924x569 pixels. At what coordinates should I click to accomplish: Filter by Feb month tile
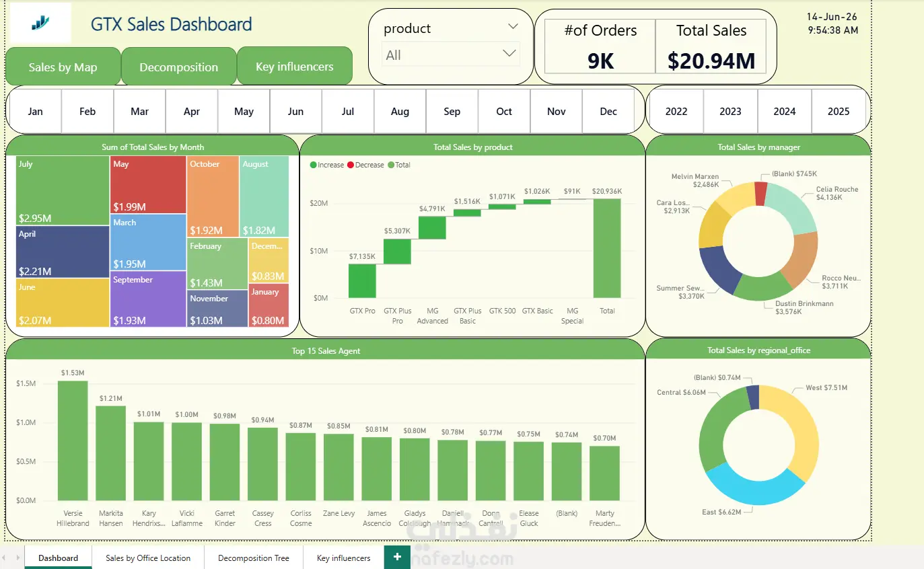pos(87,111)
